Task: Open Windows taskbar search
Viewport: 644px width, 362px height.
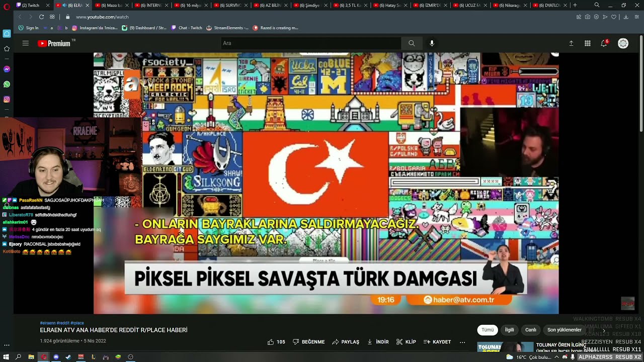Action: pos(19,357)
